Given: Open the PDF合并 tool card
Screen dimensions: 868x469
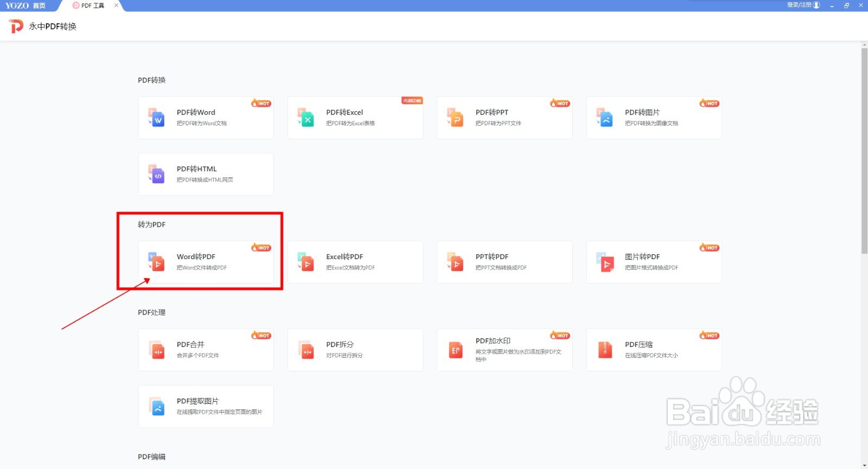Looking at the screenshot, I should 206,350.
